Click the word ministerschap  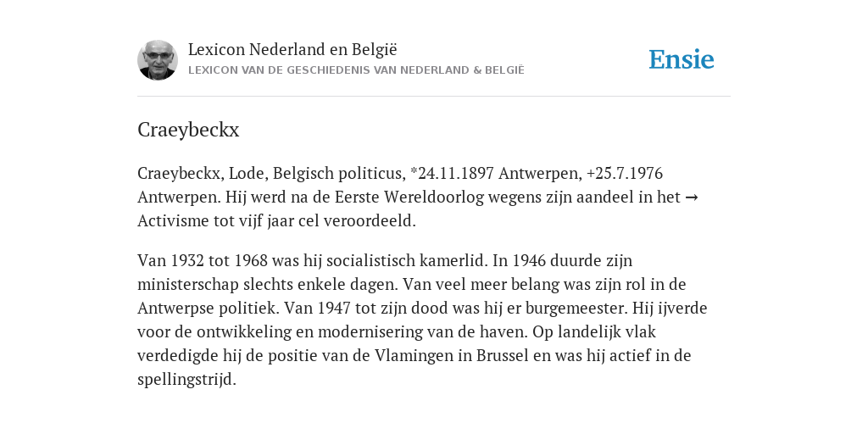coord(194,285)
